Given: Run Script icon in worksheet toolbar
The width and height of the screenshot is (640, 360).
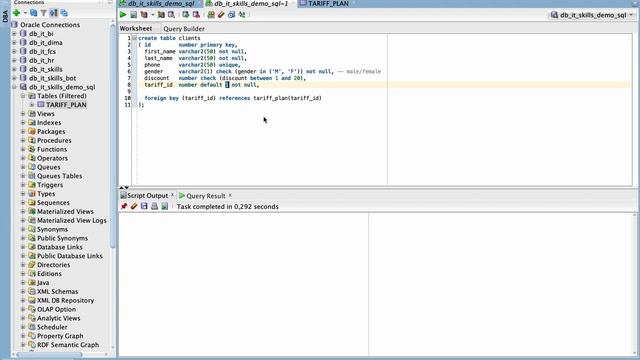Looking at the screenshot, I should (x=133, y=15).
